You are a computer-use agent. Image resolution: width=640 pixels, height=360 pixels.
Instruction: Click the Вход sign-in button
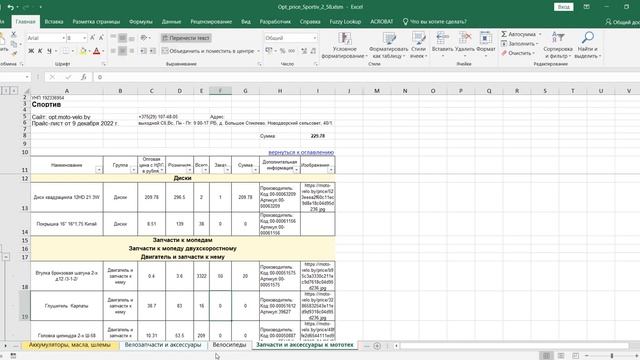click(563, 7)
